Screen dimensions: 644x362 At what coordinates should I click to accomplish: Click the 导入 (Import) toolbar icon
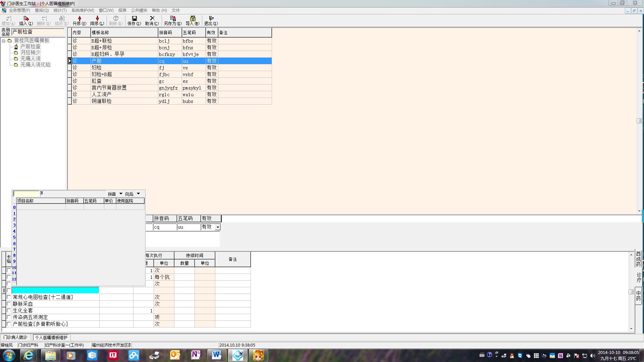tap(193, 18)
